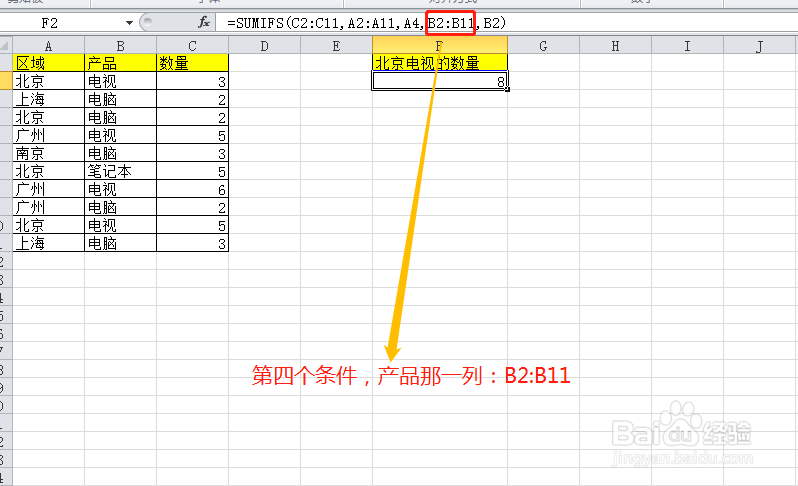The height and width of the screenshot is (486, 798).
Task: Click the quantity 6 cell
Action: pyautogui.click(x=192, y=189)
